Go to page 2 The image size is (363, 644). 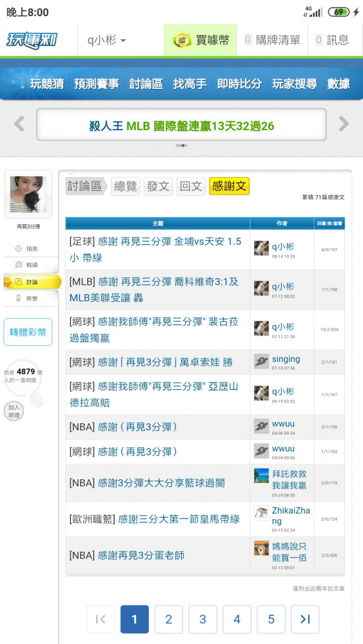(168, 619)
